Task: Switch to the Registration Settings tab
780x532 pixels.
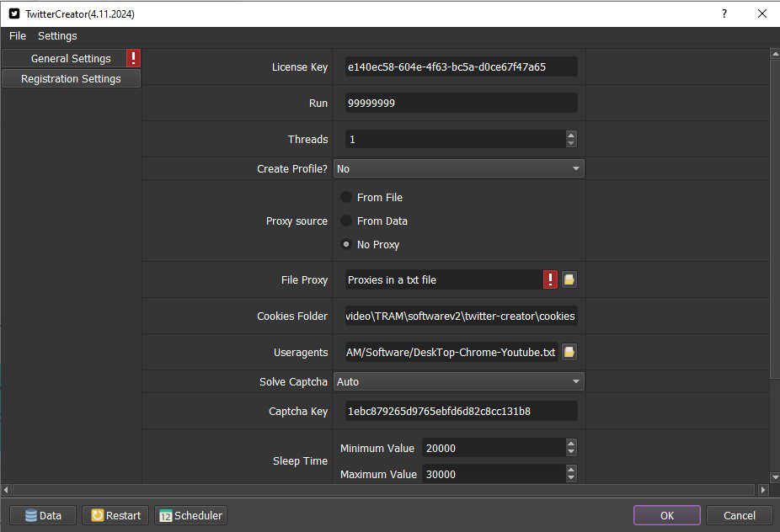Action: click(71, 78)
